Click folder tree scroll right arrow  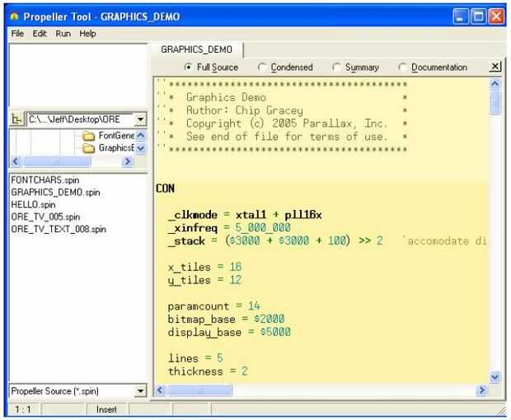pos(128,161)
